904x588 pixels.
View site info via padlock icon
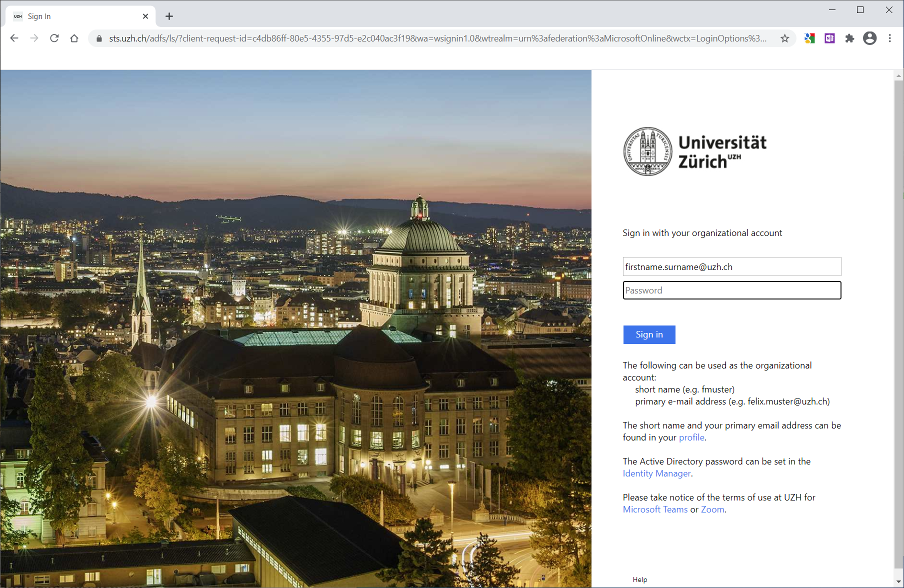99,38
